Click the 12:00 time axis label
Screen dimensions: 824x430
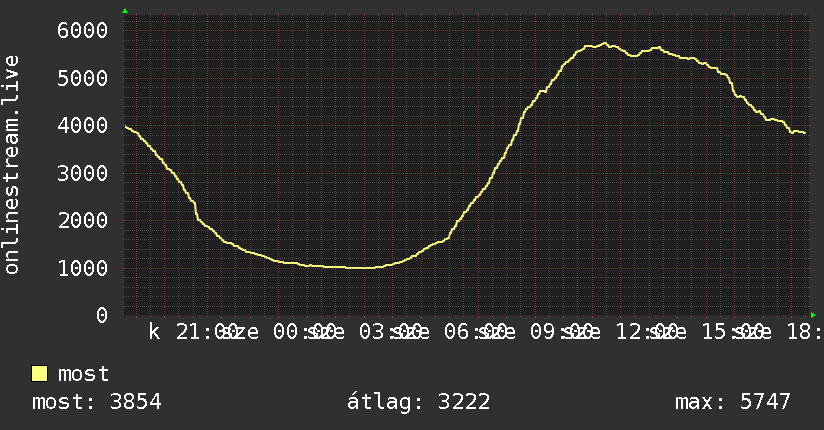tap(647, 332)
